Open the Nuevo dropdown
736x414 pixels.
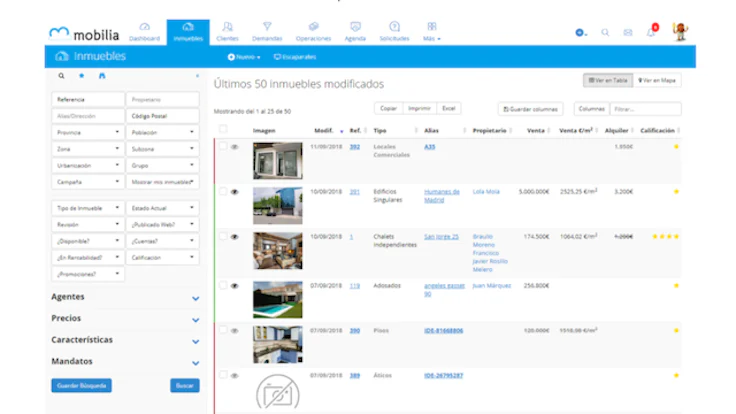[x=244, y=57]
